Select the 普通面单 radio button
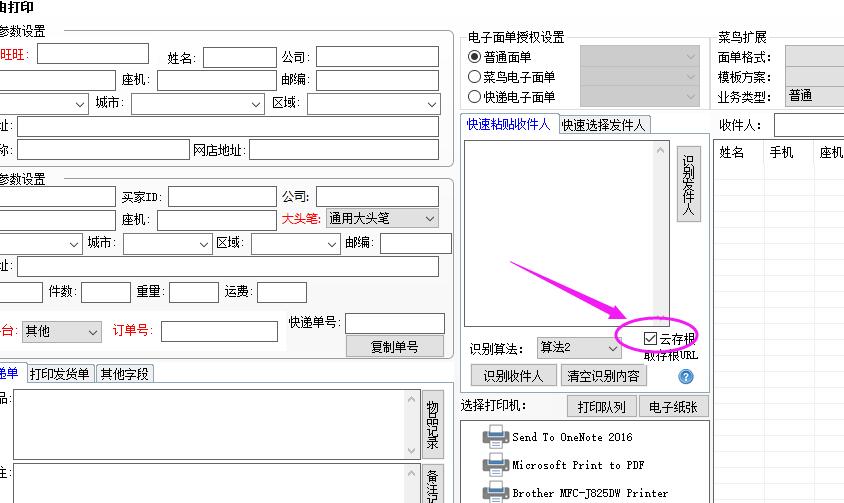The width and height of the screenshot is (844, 503). (x=474, y=57)
